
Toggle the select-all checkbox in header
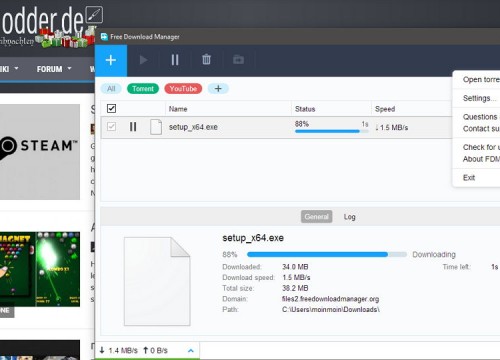pos(111,108)
